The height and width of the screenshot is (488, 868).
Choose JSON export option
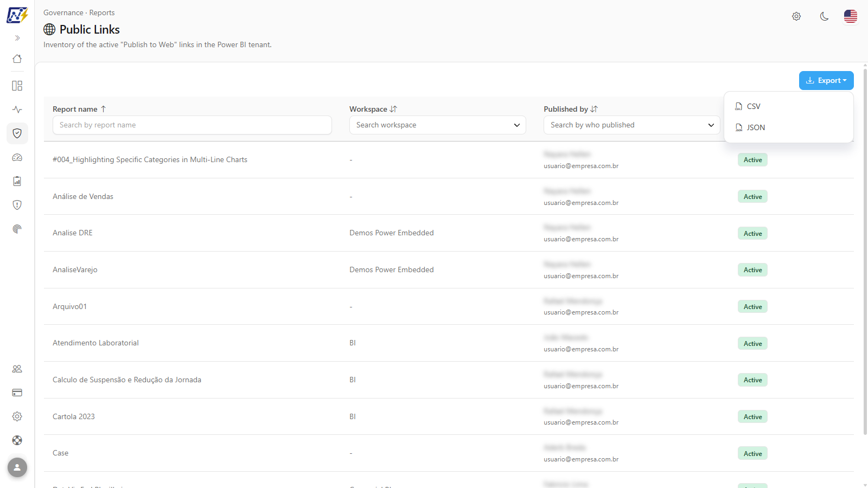click(788, 127)
